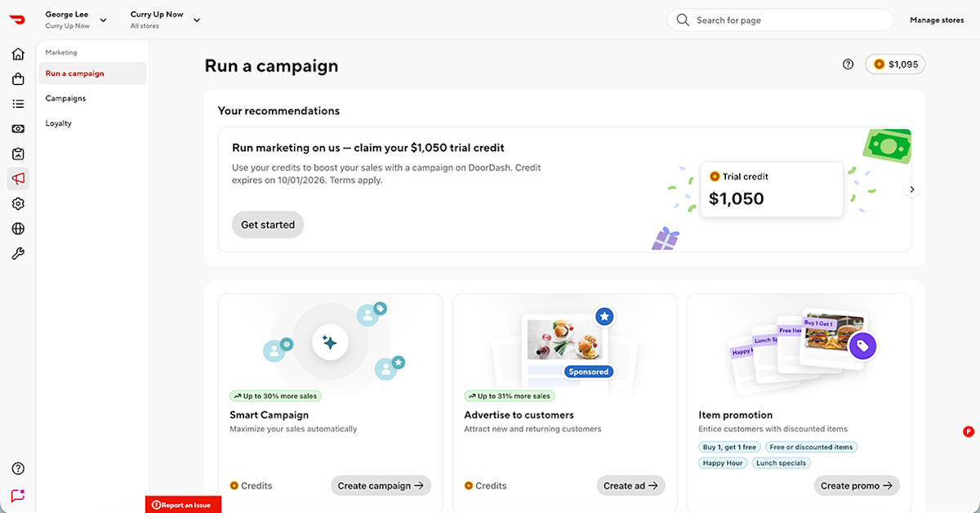Click the DoorDash logo
The height and width of the screenshot is (513, 980).
17,19
